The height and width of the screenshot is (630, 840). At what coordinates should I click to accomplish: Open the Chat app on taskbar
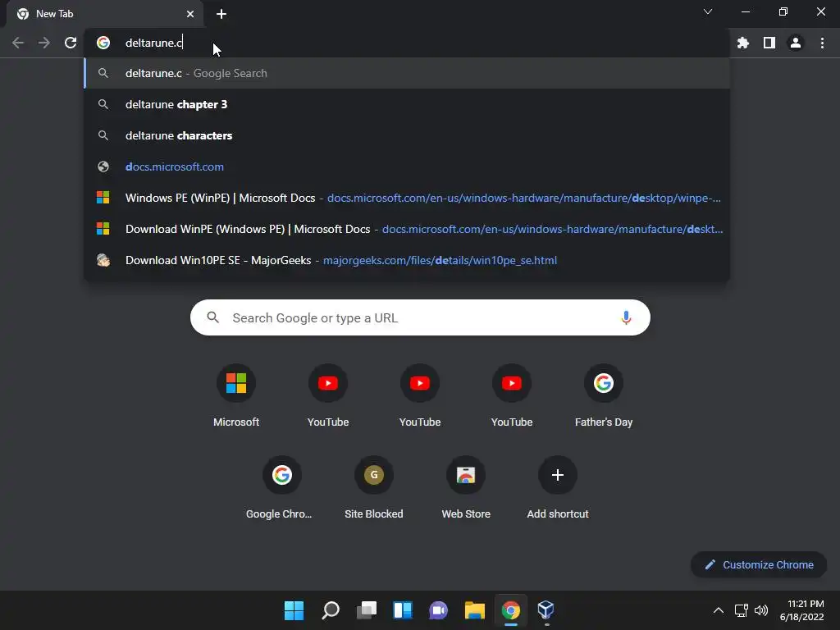click(438, 610)
